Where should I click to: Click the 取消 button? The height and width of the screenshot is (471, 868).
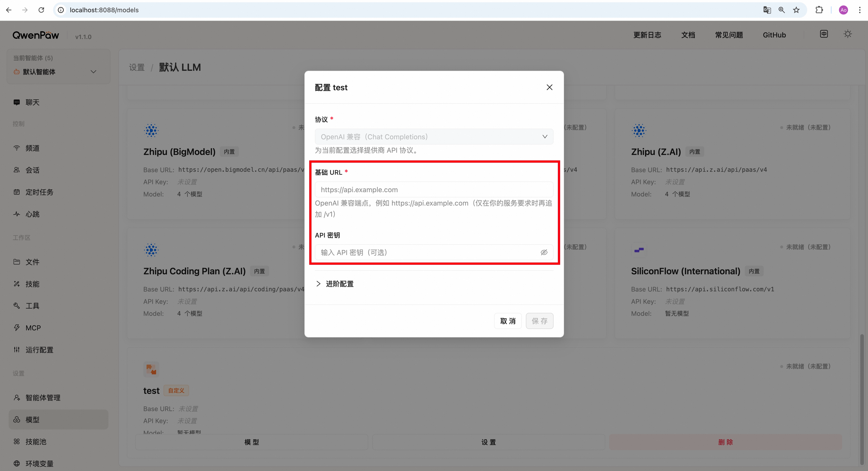(x=508, y=321)
